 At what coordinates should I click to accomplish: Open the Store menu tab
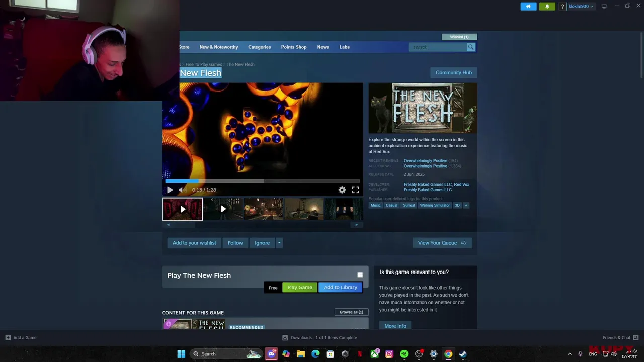pos(184,47)
